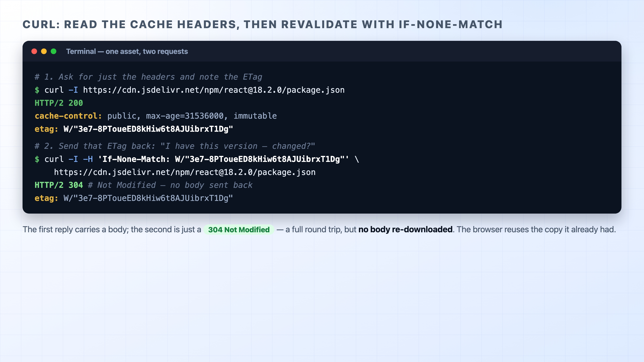Click the final dim etag value line
This screenshot has height=362, width=644.
134,198
